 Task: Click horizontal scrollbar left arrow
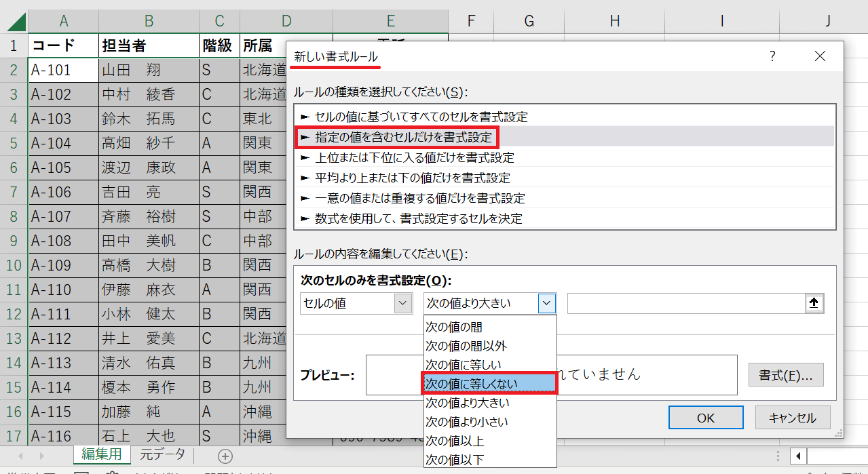pyautogui.click(x=799, y=456)
